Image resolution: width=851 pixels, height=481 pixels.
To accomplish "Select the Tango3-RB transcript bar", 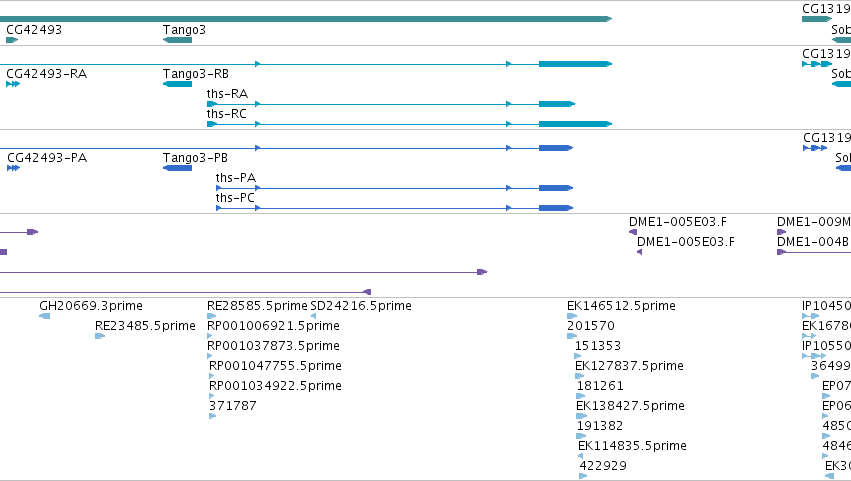I will (177, 84).
